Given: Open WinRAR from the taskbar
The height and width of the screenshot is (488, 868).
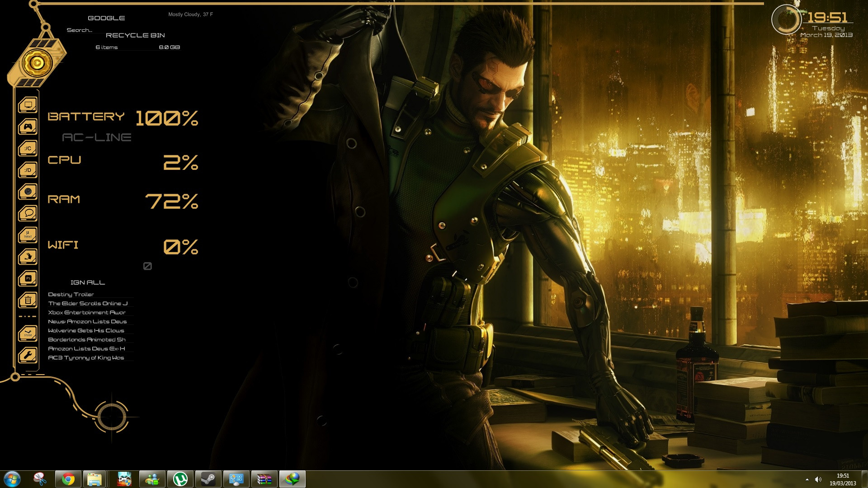Looking at the screenshot, I should pos(264,479).
